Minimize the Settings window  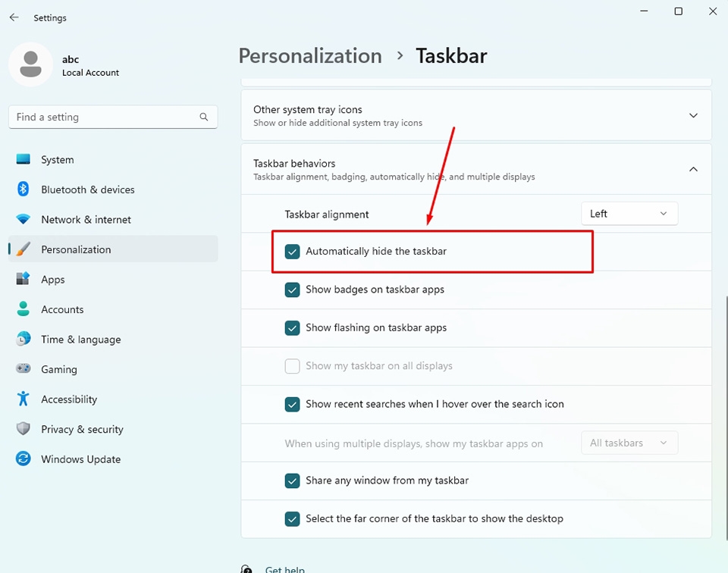[x=644, y=11]
